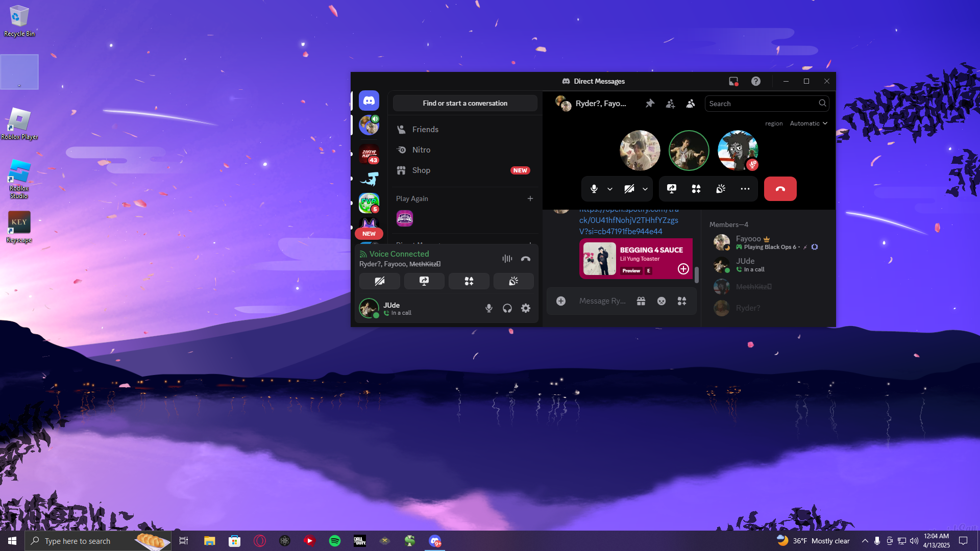The image size is (980, 551).
Task: Share your screen from call controls
Action: point(672,189)
